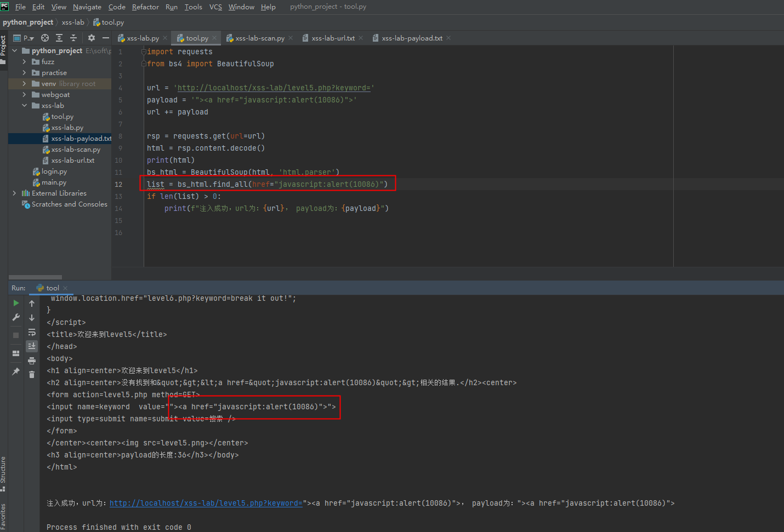Click xss-lab breadcrumb in navigation bar
784x532 pixels.
click(x=73, y=22)
